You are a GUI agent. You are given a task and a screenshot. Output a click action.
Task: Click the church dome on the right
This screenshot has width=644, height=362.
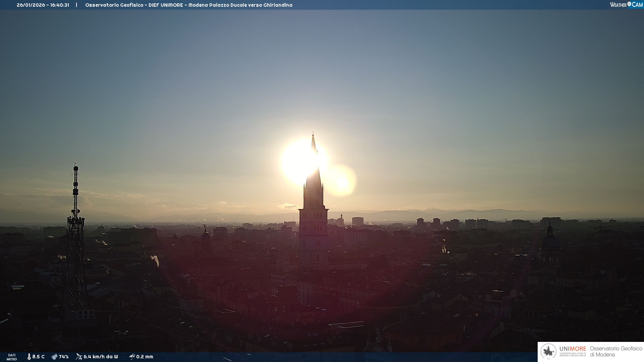[x=550, y=241]
